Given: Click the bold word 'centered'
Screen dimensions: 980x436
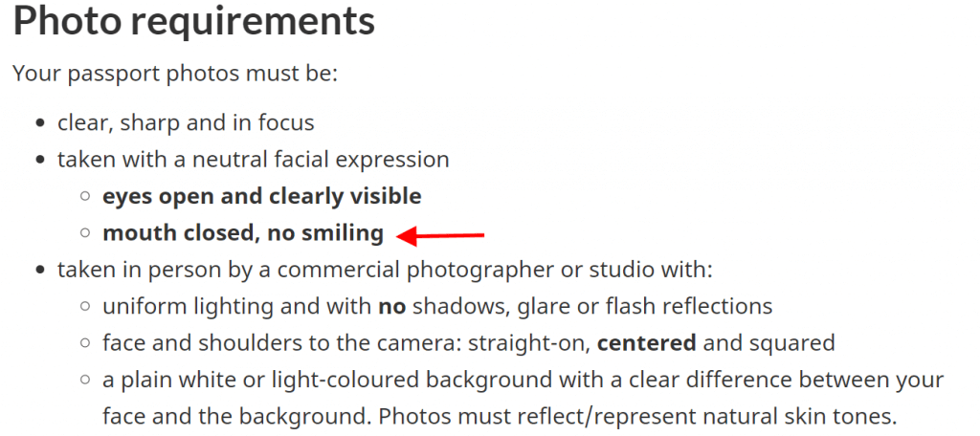Looking at the screenshot, I should coord(647,343).
